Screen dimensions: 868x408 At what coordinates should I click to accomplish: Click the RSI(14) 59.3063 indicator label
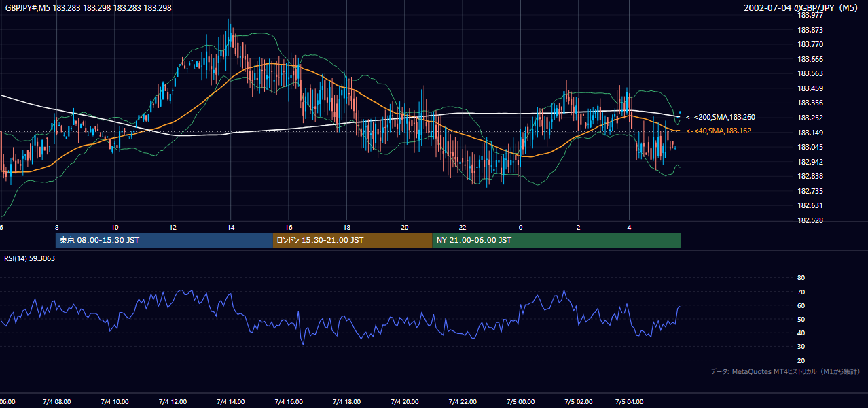click(x=30, y=258)
